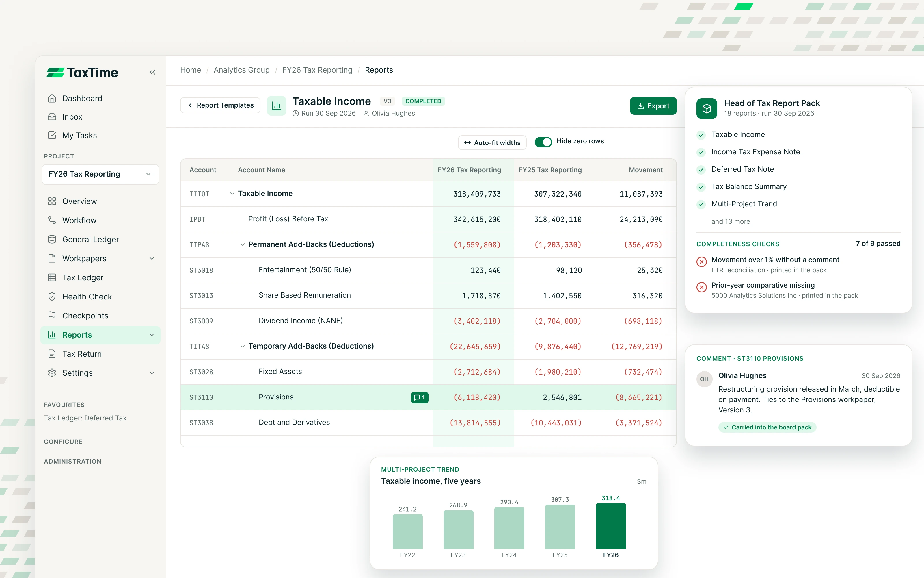Click check icon beside Multi-Project Trend
This screenshot has width=924, height=578.
(701, 204)
